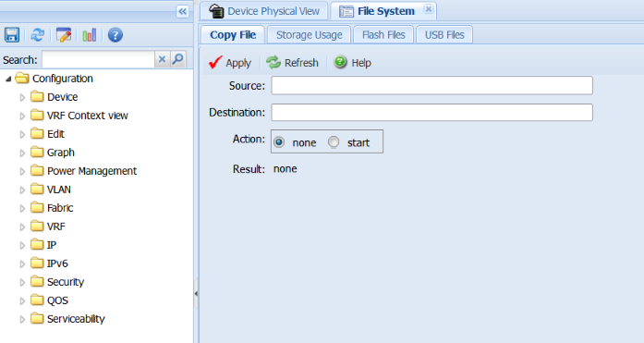Click the Destination input field

pyautogui.click(x=431, y=112)
